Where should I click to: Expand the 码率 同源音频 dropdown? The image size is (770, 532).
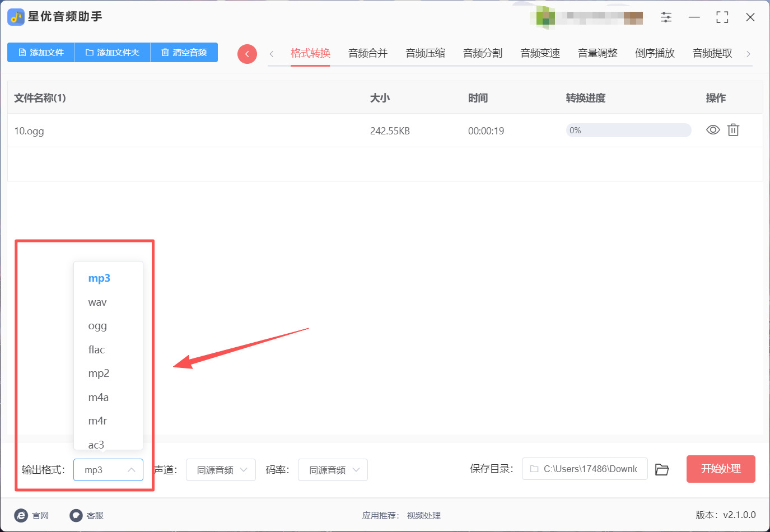tap(333, 470)
